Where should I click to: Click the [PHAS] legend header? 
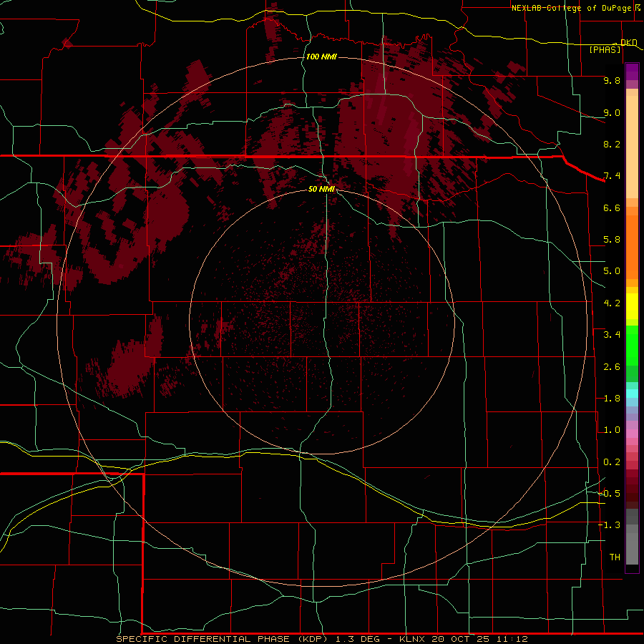(x=605, y=49)
